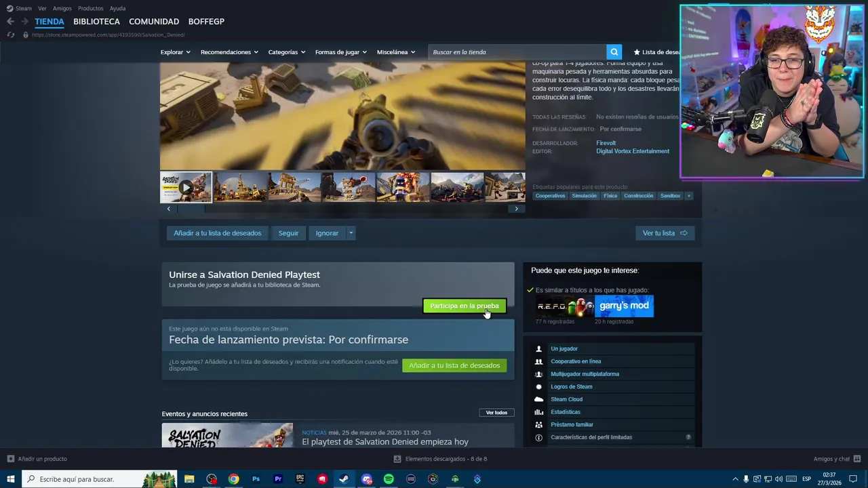Open Miscelánea dropdown menu

(396, 52)
